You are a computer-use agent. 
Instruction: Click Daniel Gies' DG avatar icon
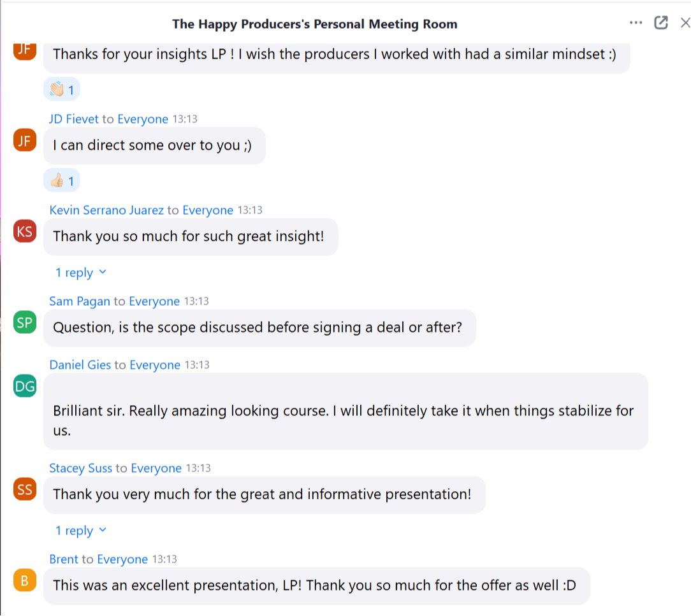25,386
